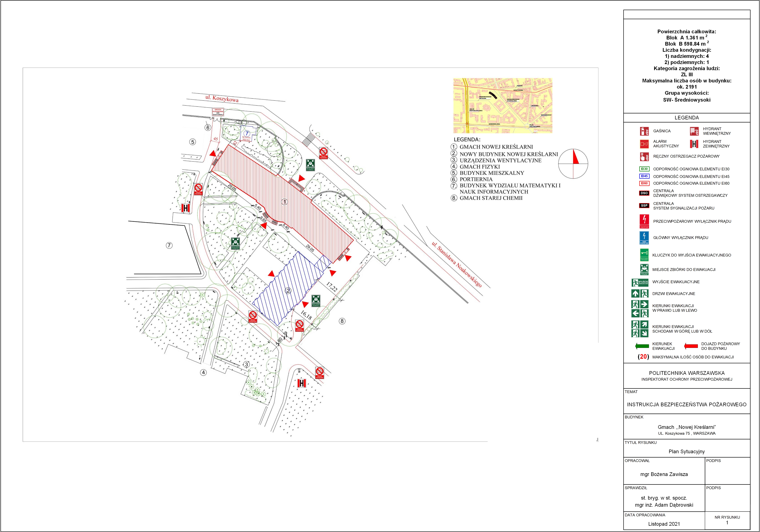Click the ALARM AKUSTYCZNY legend icon

click(x=644, y=144)
